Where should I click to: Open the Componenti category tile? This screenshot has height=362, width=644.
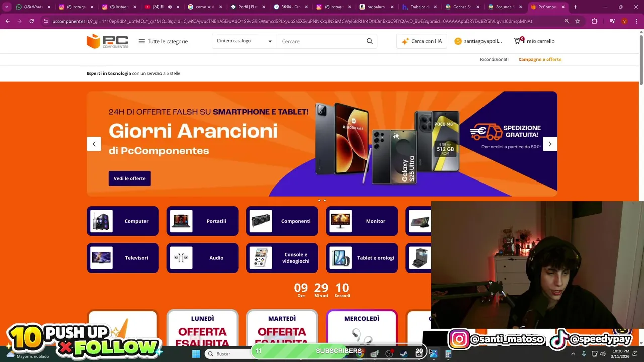[x=282, y=221]
